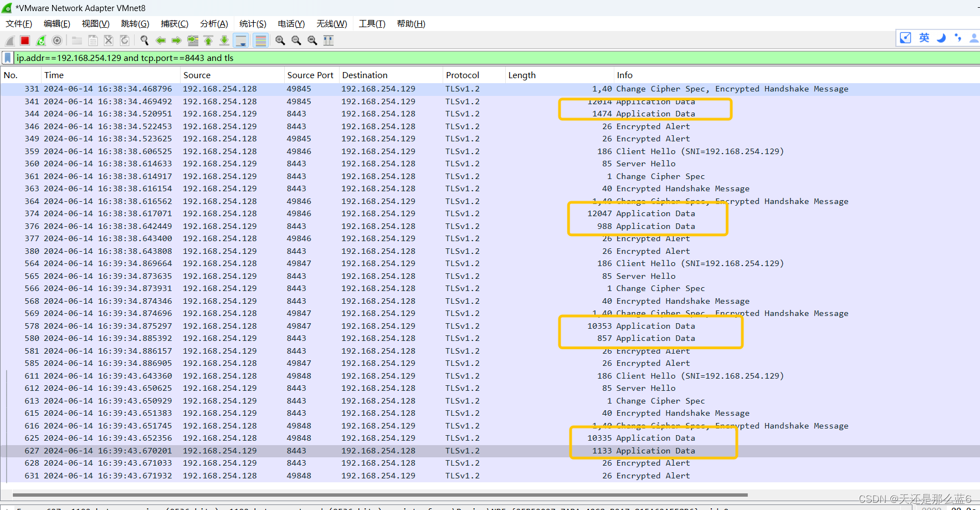
Task: Click the go forward navigation arrow
Action: (176, 40)
